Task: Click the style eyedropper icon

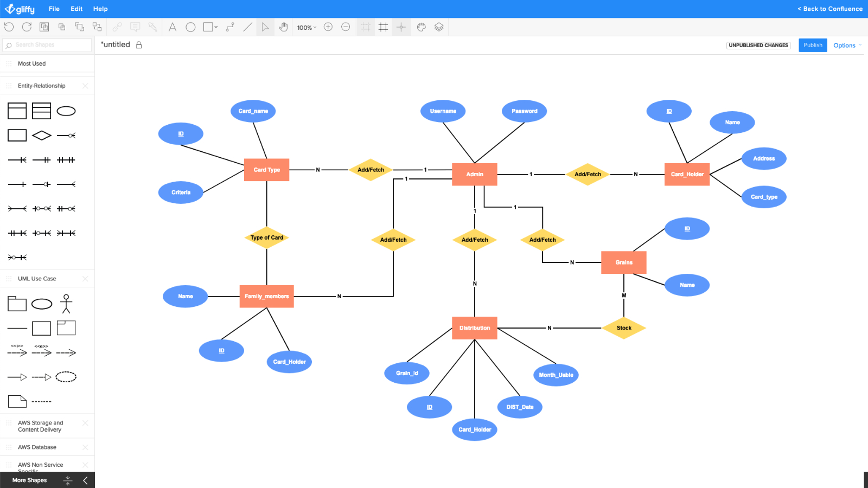Action: click(x=152, y=27)
